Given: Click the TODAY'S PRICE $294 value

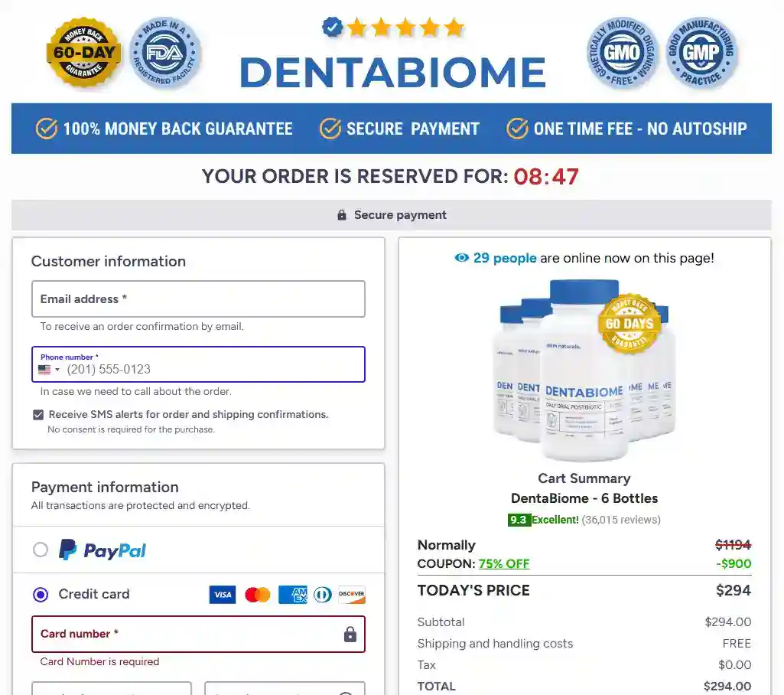Looking at the screenshot, I should 734,590.
